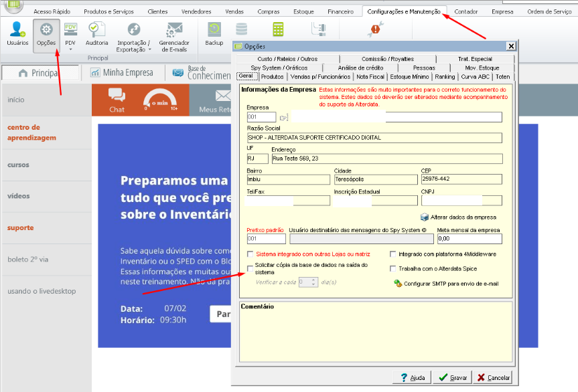The height and width of the screenshot is (392, 578).
Task: Switch to Ordem de Serviço ribbon tab
Action: pyautogui.click(x=549, y=11)
